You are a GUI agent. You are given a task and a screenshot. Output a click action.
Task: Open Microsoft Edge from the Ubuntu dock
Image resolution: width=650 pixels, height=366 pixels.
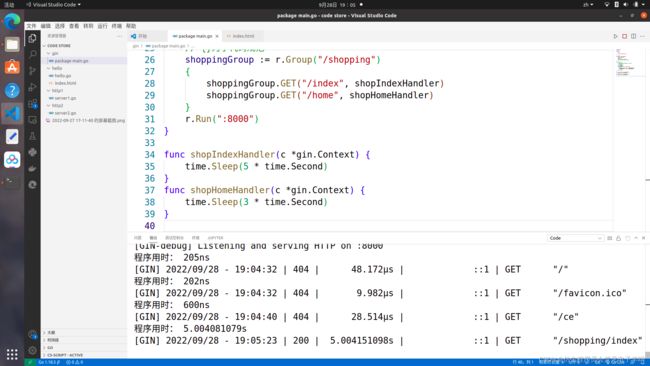click(x=12, y=22)
